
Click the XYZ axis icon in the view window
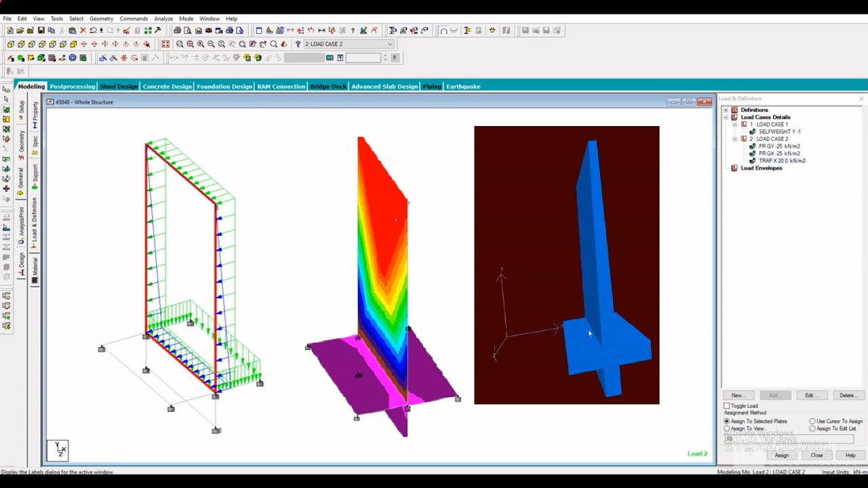click(x=58, y=450)
